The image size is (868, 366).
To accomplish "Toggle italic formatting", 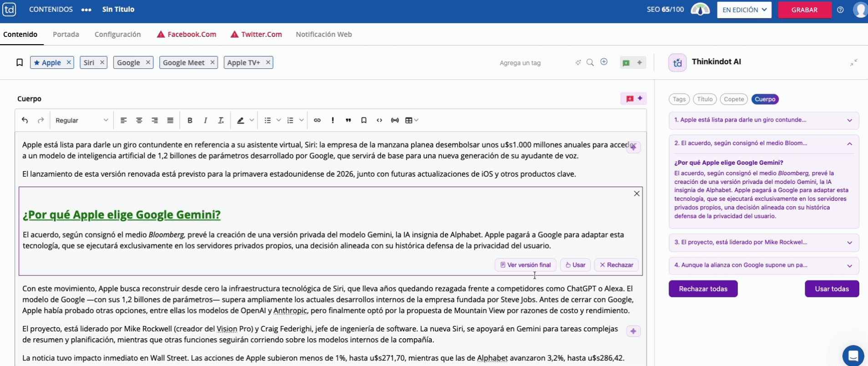I will coord(205,120).
